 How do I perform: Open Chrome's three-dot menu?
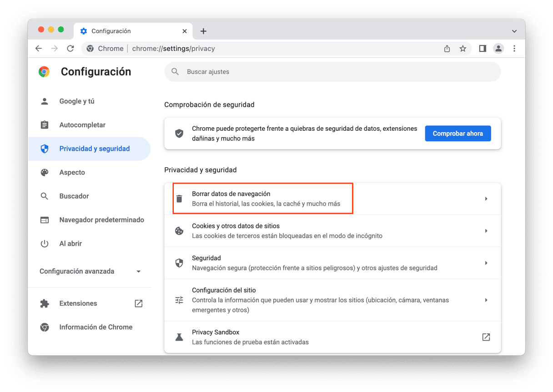pyautogui.click(x=514, y=49)
